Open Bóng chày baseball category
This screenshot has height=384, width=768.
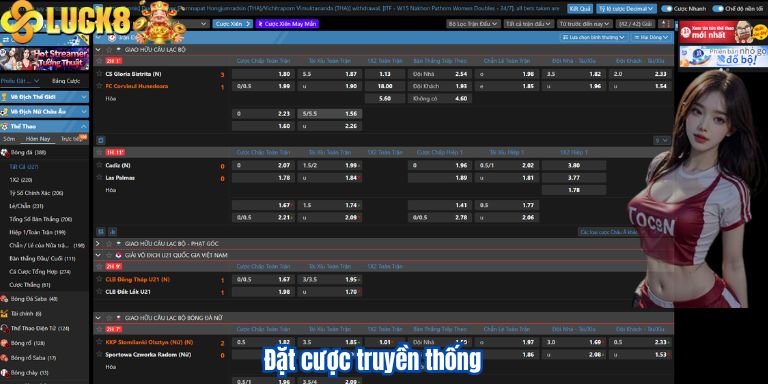[x=28, y=373]
